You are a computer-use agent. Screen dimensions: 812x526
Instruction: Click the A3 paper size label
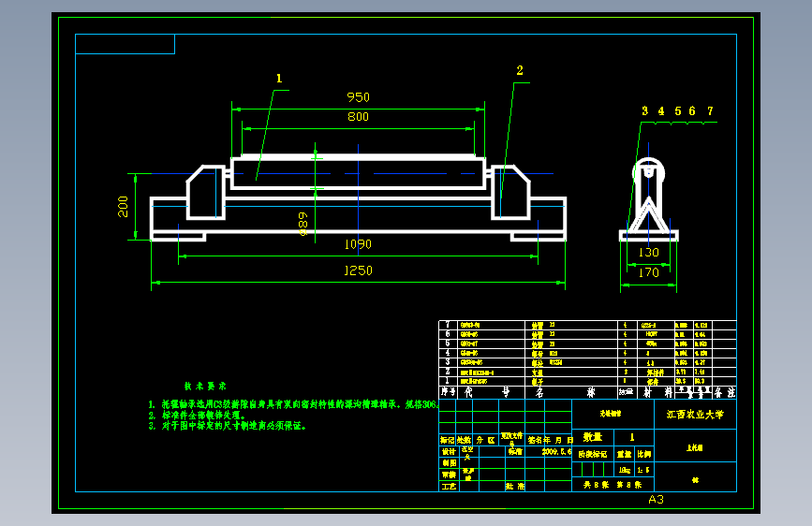(656, 500)
